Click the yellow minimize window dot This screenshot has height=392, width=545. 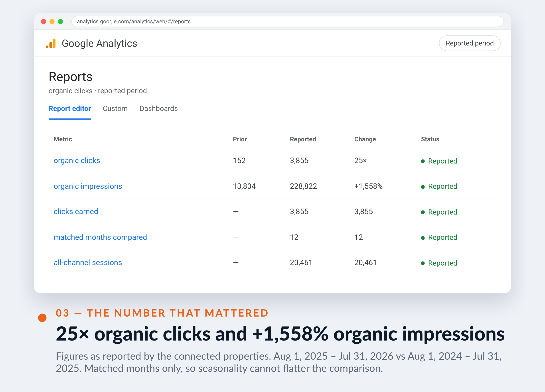point(52,22)
